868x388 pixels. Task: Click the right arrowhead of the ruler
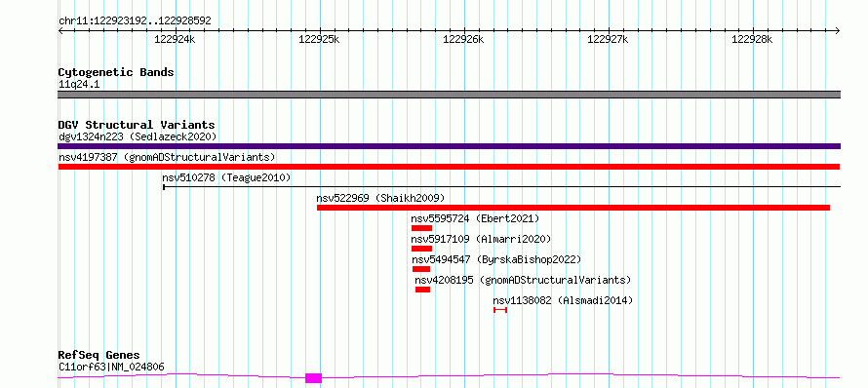838,30
